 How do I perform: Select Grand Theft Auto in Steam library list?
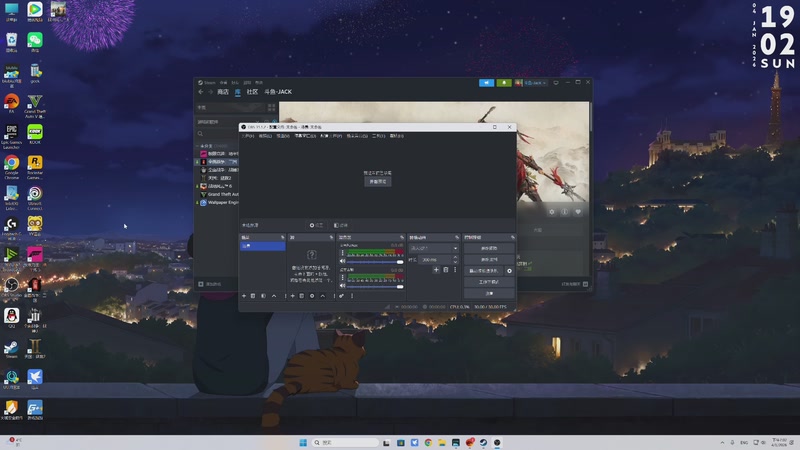pyautogui.click(x=219, y=194)
